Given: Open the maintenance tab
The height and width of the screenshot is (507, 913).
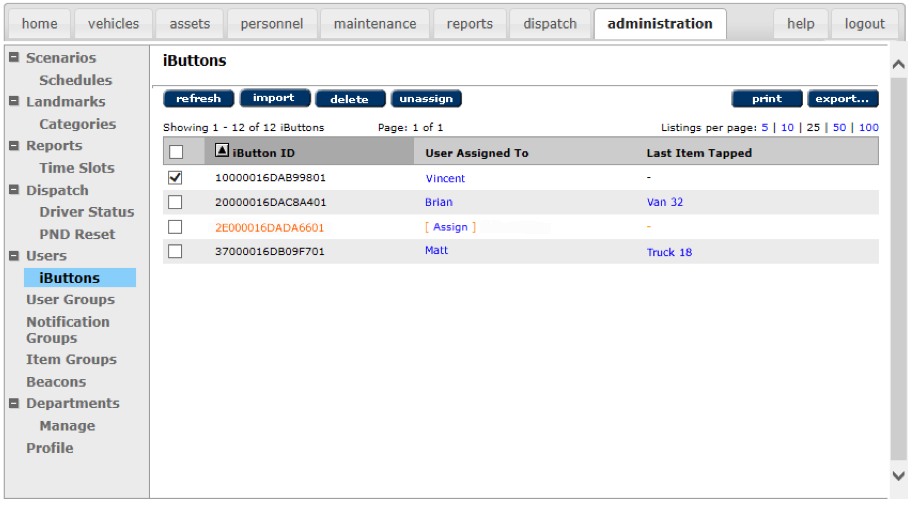Looking at the screenshot, I should tap(375, 24).
